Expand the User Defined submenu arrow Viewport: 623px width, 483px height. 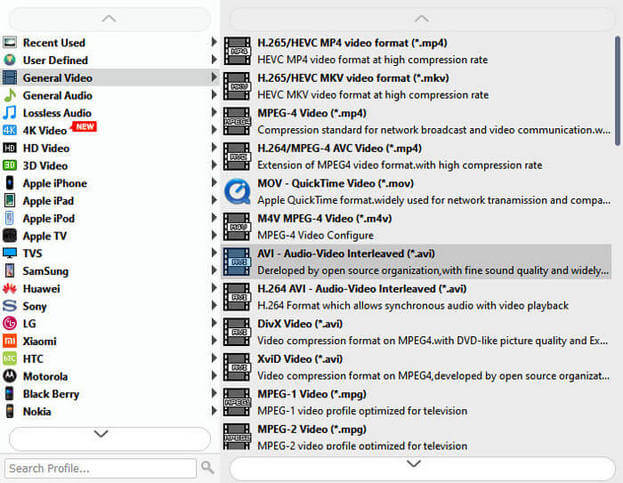point(214,60)
